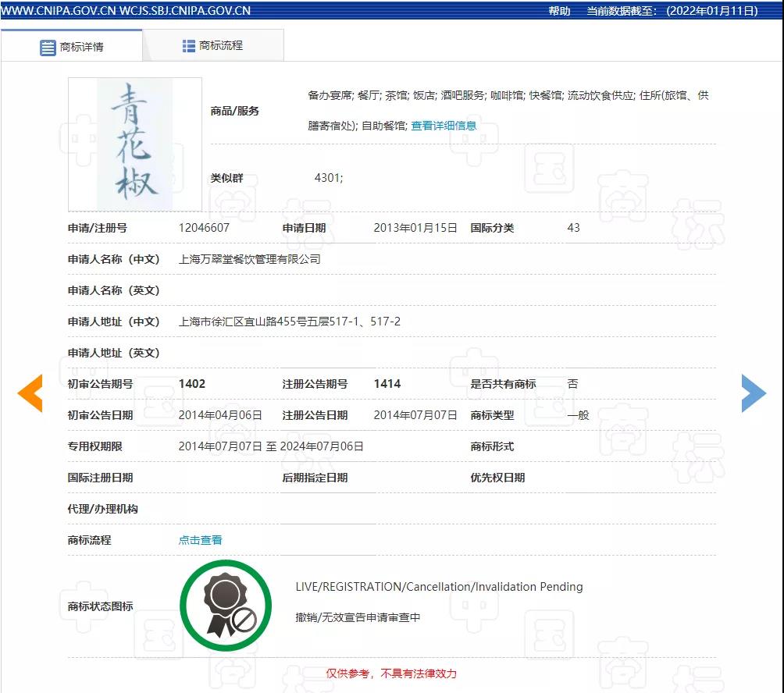Open the 帮助 help link in header
This screenshot has height=693, width=784.
pos(559,11)
